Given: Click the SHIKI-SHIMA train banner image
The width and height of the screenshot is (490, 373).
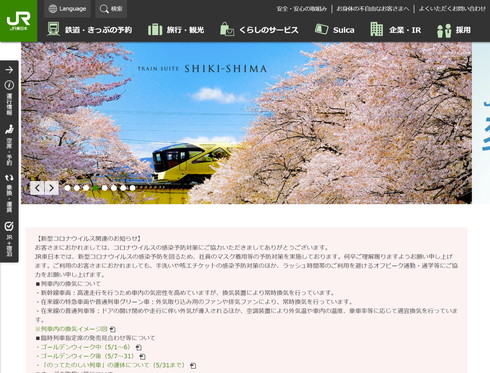Looking at the screenshot, I should coord(246,123).
